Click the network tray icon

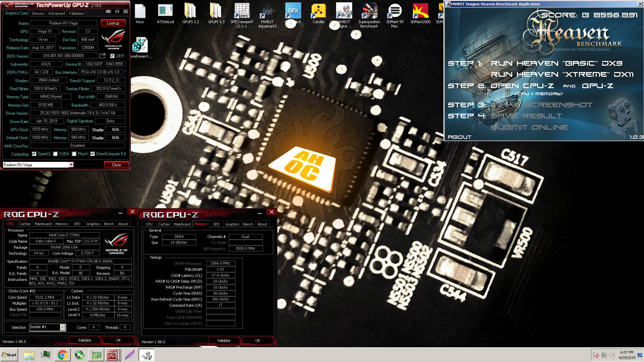pos(604,355)
